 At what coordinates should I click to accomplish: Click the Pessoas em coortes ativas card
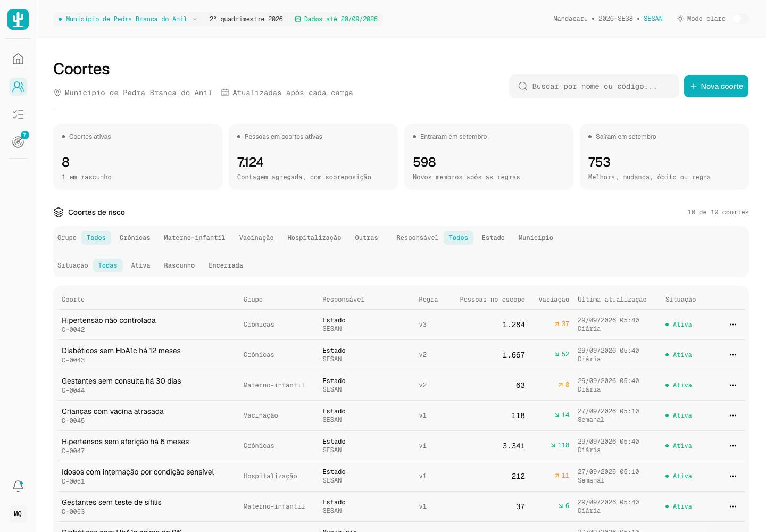tap(313, 157)
